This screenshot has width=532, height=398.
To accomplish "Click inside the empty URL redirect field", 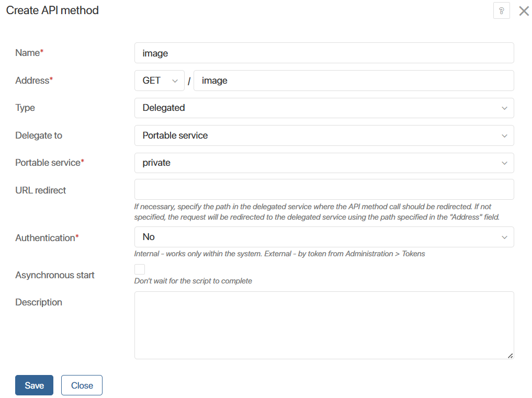I will (324, 190).
